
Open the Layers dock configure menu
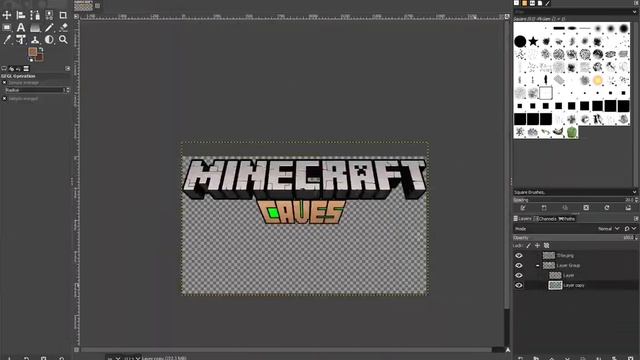[x=636, y=219]
